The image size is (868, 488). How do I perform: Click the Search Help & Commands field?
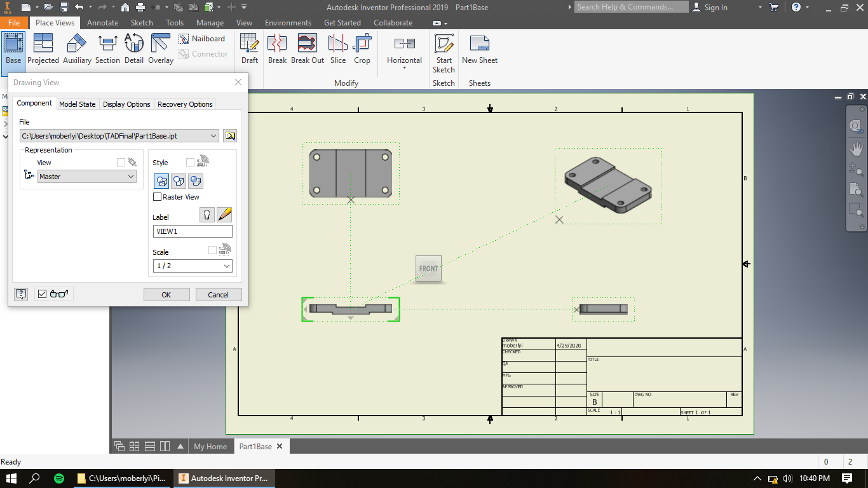point(631,7)
